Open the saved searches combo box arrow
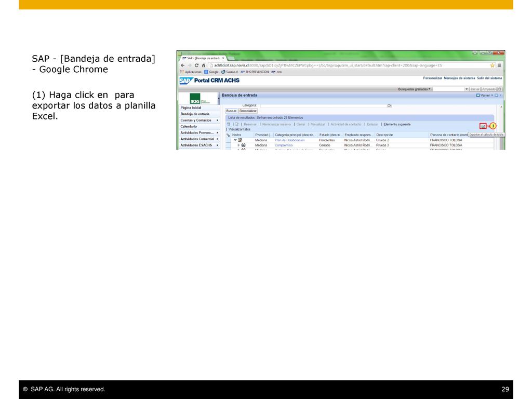Viewport: 532px width, 399px height. pyautogui.click(x=467, y=89)
